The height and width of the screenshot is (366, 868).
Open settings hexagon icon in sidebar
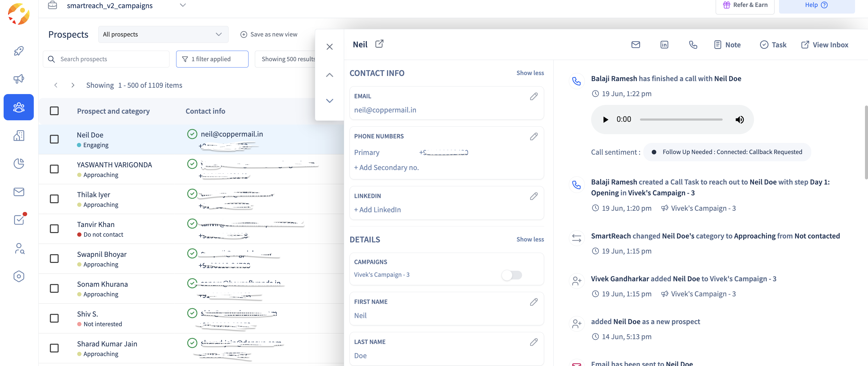[18, 276]
